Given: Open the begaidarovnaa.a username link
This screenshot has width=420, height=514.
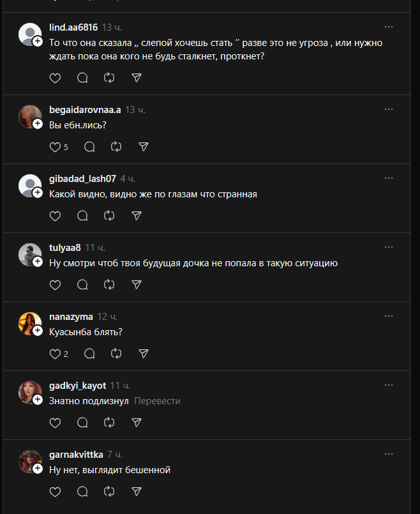Looking at the screenshot, I should point(85,109).
